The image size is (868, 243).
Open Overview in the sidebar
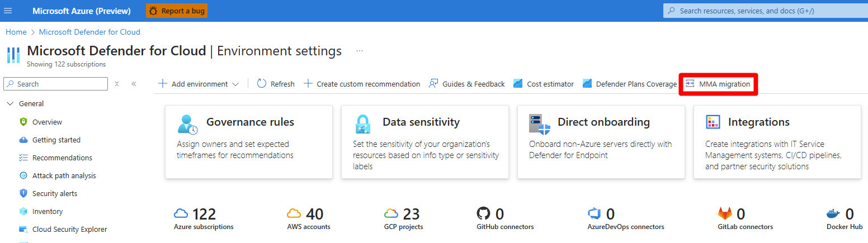[x=47, y=122]
